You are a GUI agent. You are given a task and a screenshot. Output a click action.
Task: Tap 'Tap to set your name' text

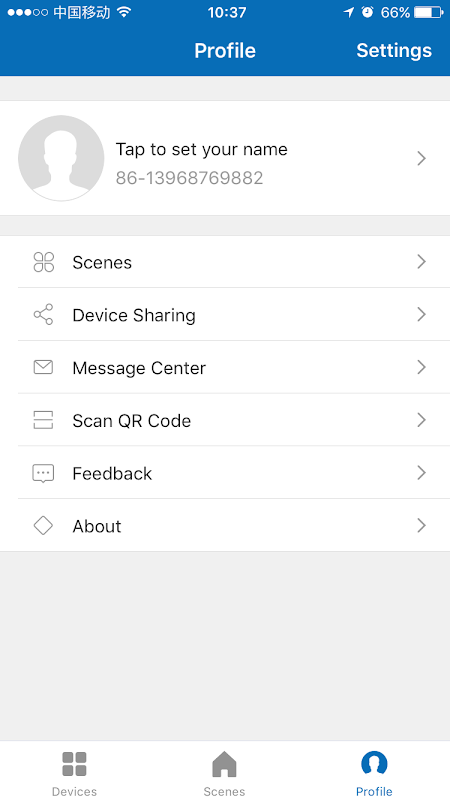[x=202, y=149]
